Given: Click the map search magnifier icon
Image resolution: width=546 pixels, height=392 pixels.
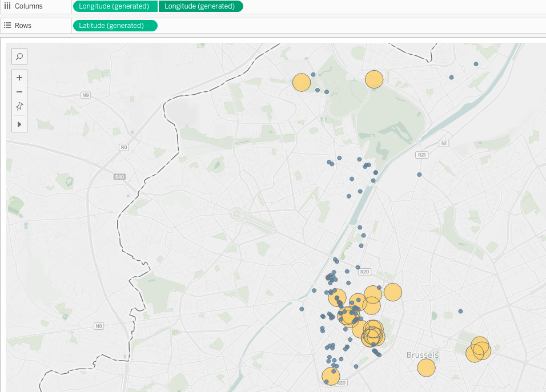Looking at the screenshot, I should [x=19, y=56].
